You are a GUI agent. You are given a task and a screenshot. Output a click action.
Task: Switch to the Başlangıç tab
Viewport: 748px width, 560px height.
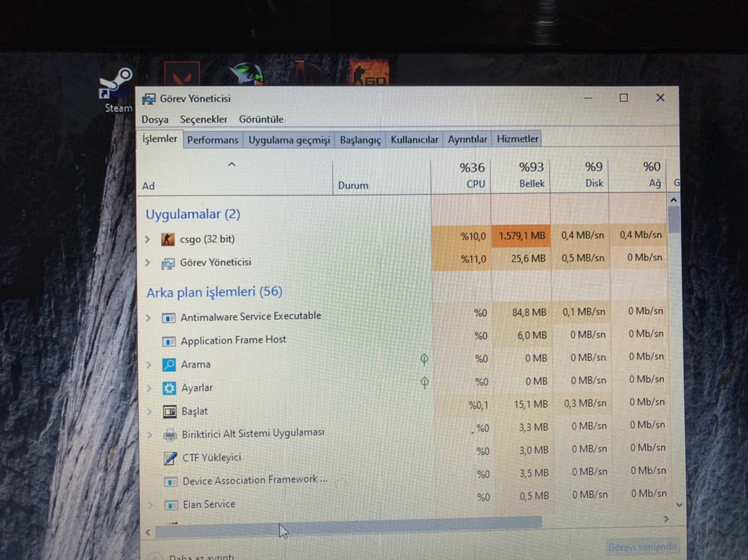tap(360, 140)
